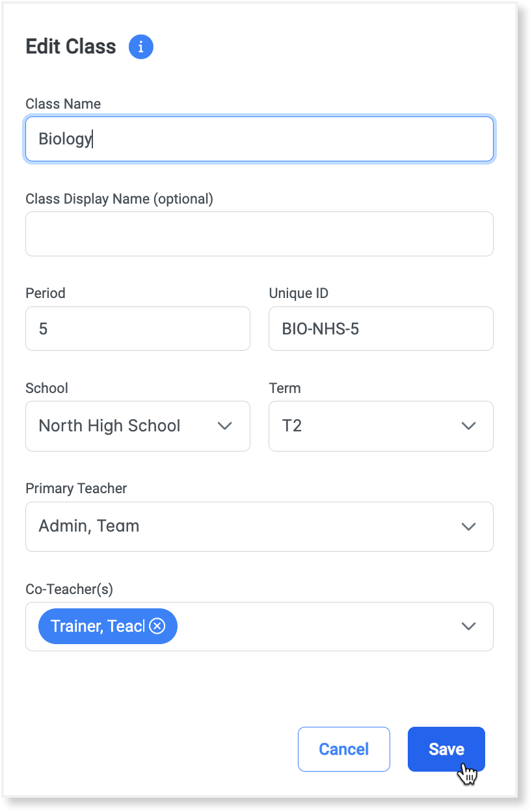532x812 pixels.
Task: Click the info icon beside Edit Class
Action: pos(141,47)
